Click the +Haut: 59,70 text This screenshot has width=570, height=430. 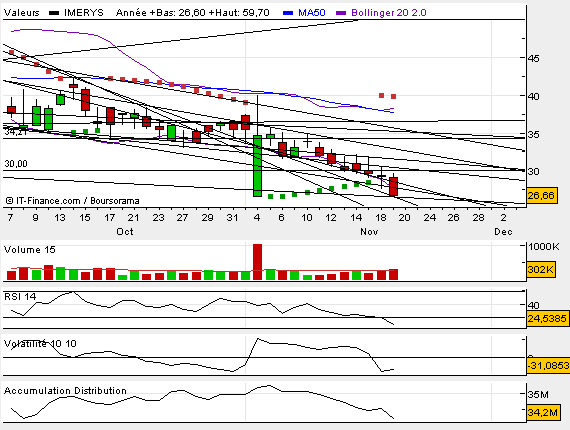(x=239, y=13)
